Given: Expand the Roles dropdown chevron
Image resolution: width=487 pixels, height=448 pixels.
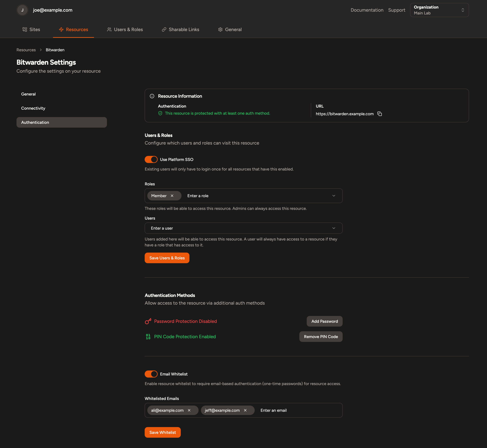Looking at the screenshot, I should pos(334,196).
